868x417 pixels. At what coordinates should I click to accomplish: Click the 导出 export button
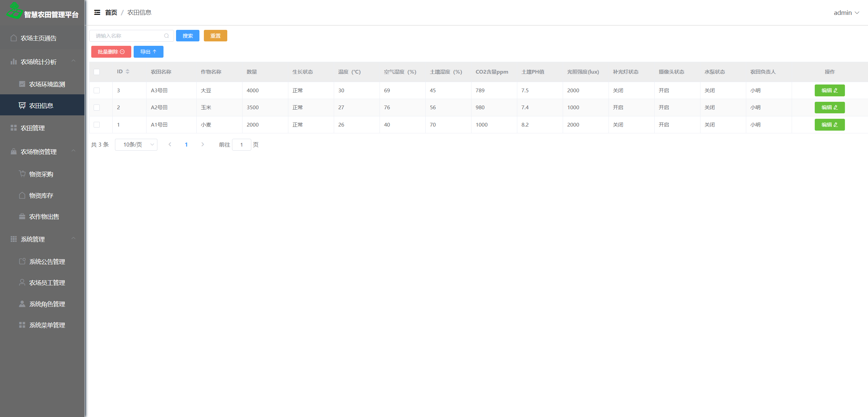click(148, 52)
